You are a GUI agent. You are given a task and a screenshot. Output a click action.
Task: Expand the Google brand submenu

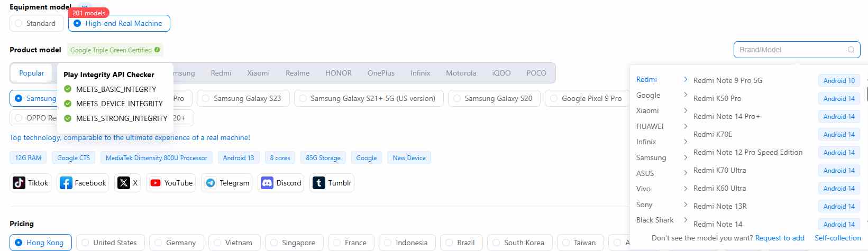coord(686,95)
